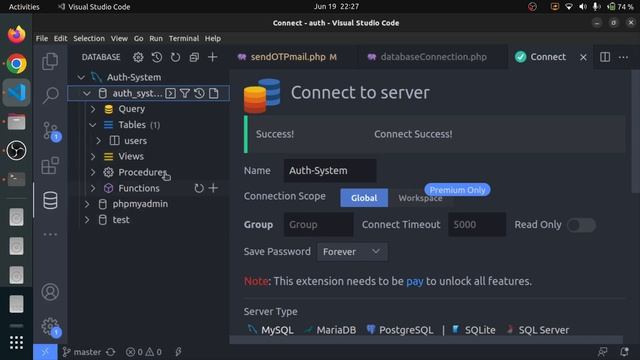This screenshot has width=640, height=360.
Task: Show Applications grid in the dock
Action: pos(16,342)
